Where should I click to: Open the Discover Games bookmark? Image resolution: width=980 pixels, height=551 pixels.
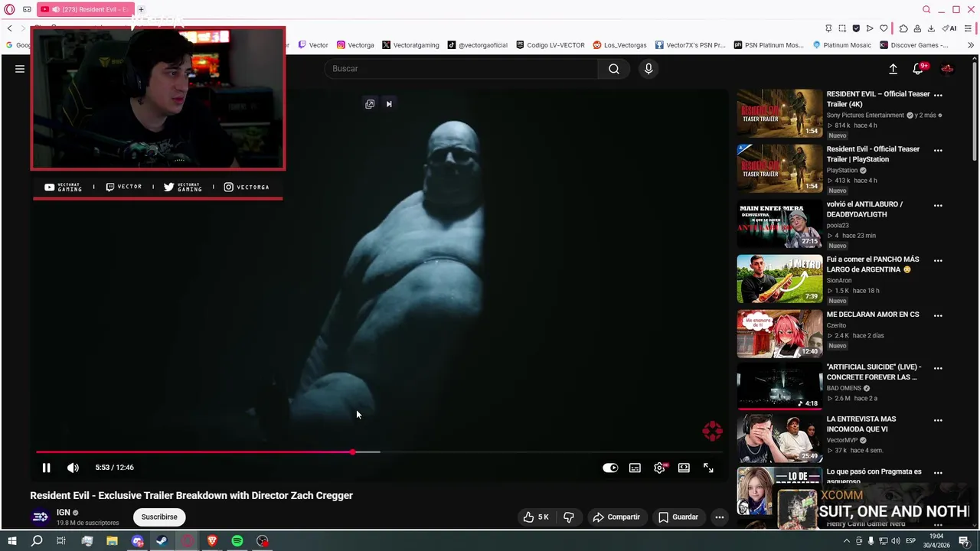tap(913, 45)
